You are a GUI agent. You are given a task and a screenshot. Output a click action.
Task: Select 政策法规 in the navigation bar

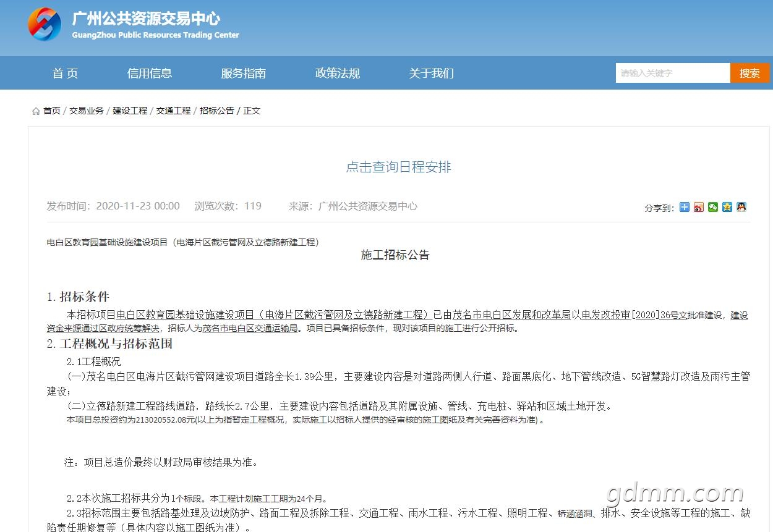(x=338, y=74)
